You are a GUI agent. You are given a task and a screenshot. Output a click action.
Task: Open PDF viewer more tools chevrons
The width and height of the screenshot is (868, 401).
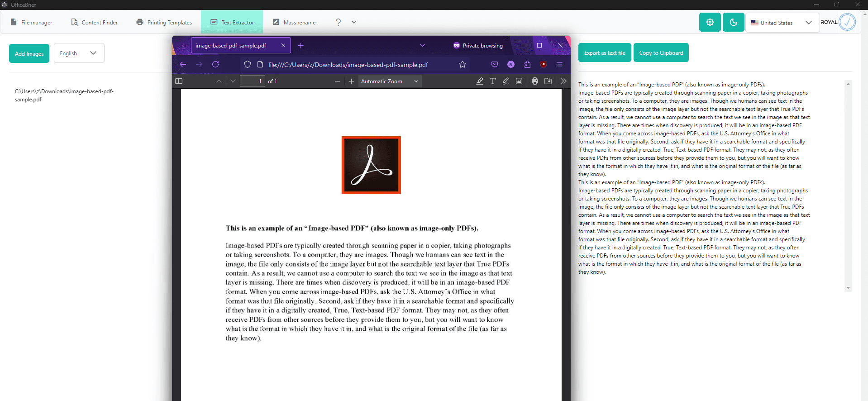(563, 81)
